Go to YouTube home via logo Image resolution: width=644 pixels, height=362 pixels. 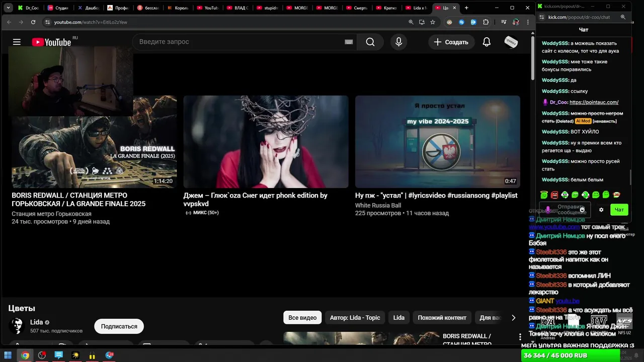click(52, 42)
